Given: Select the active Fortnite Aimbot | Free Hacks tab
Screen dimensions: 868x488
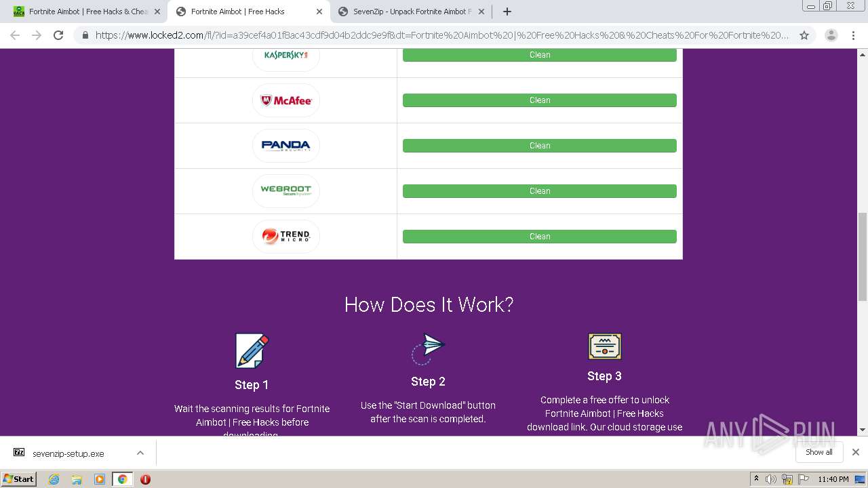Looking at the screenshot, I should [x=248, y=12].
